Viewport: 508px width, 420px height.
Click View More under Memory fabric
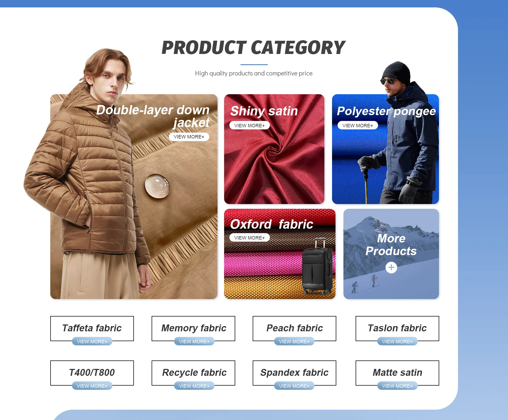coord(194,341)
